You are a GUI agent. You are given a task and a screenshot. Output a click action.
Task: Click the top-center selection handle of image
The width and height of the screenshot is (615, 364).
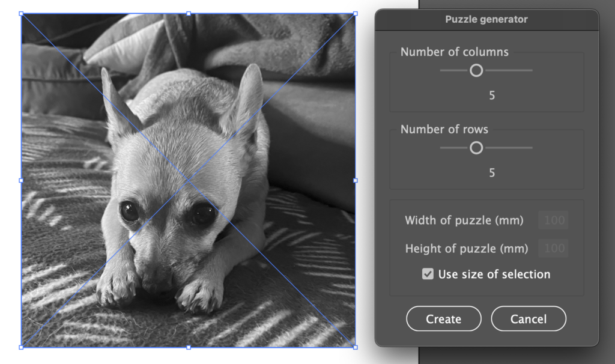189,14
